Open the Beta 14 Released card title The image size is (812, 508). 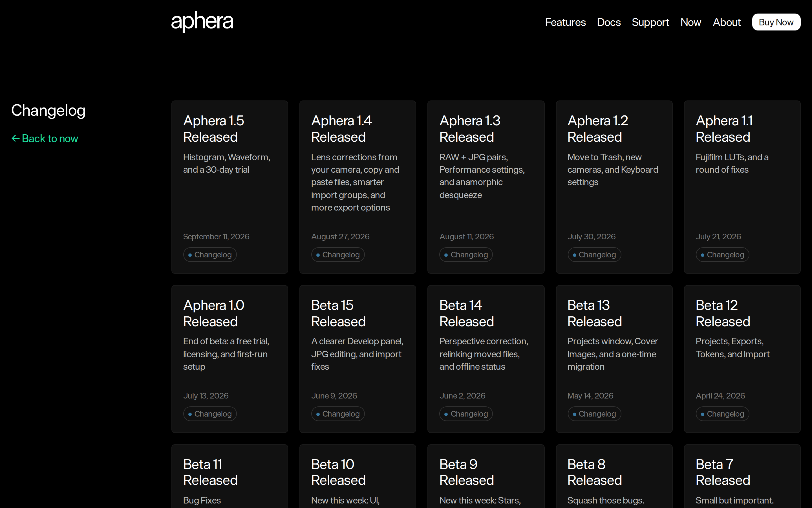466,313
